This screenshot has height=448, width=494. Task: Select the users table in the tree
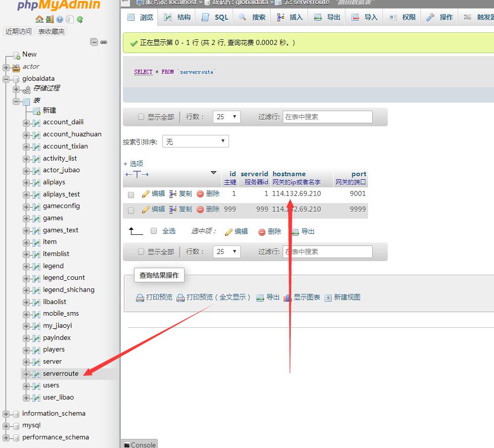pyautogui.click(x=51, y=385)
